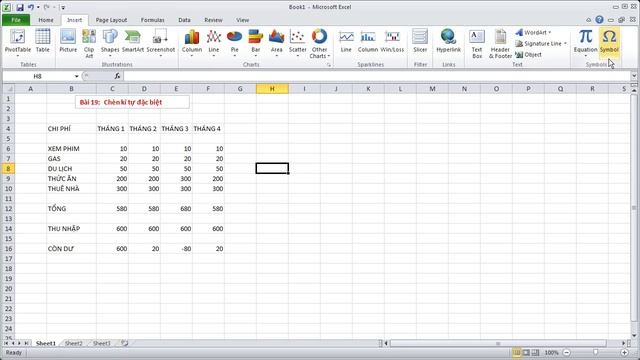The width and height of the screenshot is (640, 360).
Task: Zoom out with minus button
Action: tap(567, 352)
